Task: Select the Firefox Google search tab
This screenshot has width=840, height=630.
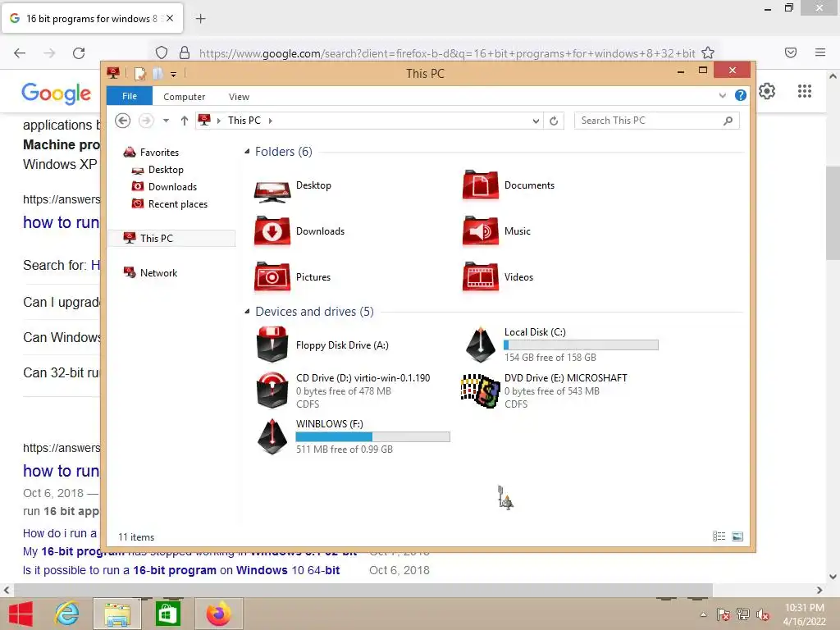Action: pyautogui.click(x=92, y=18)
